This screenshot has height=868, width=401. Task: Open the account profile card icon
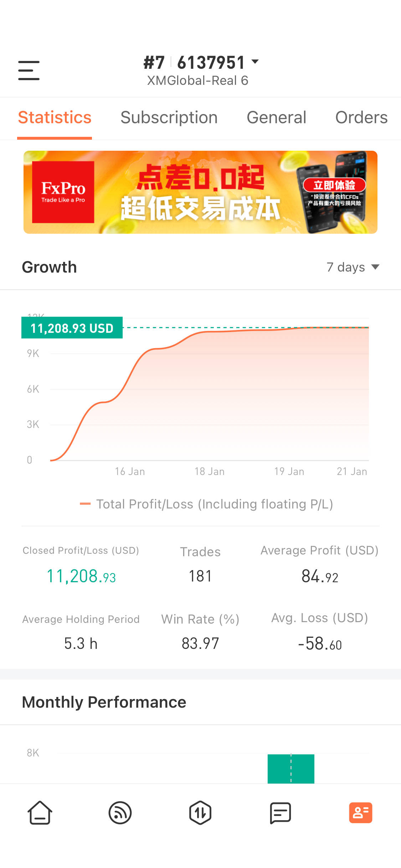coord(360,813)
